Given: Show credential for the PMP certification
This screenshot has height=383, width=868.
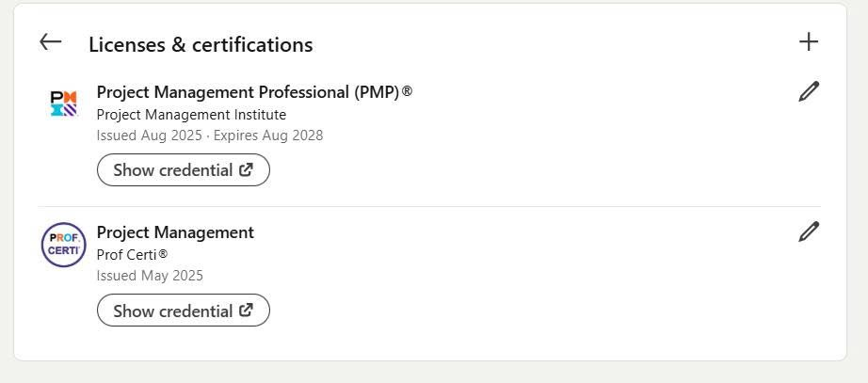Looking at the screenshot, I should pyautogui.click(x=173, y=170).
